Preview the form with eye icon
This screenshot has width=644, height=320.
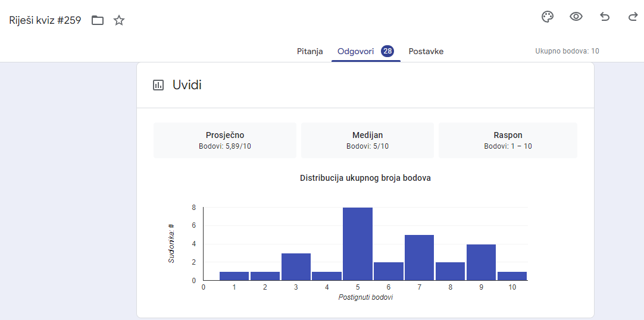tap(576, 17)
